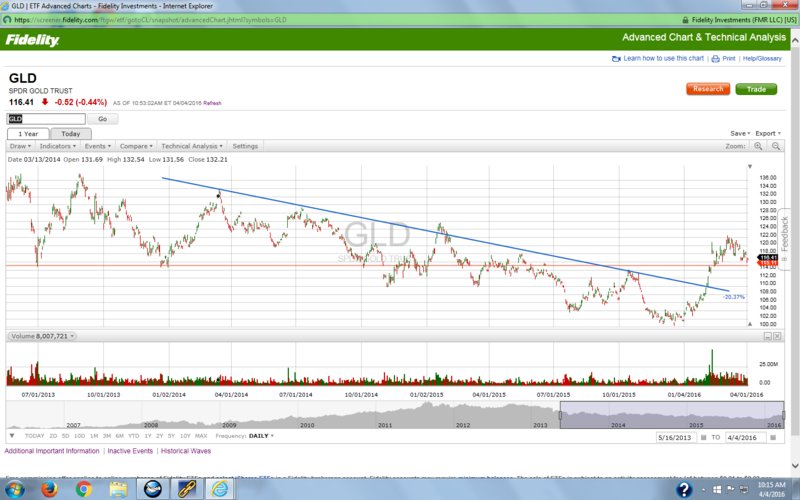
Task: Open the Save dropdown
Action: click(740, 134)
